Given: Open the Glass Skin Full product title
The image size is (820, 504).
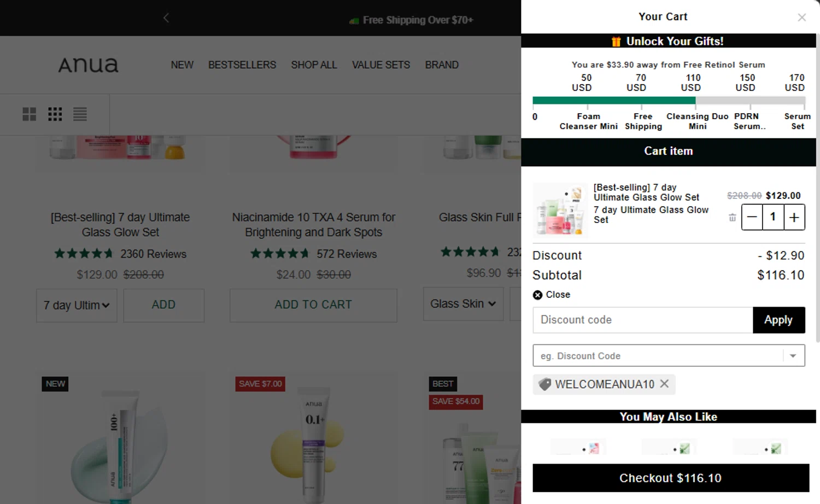Looking at the screenshot, I should point(479,218).
